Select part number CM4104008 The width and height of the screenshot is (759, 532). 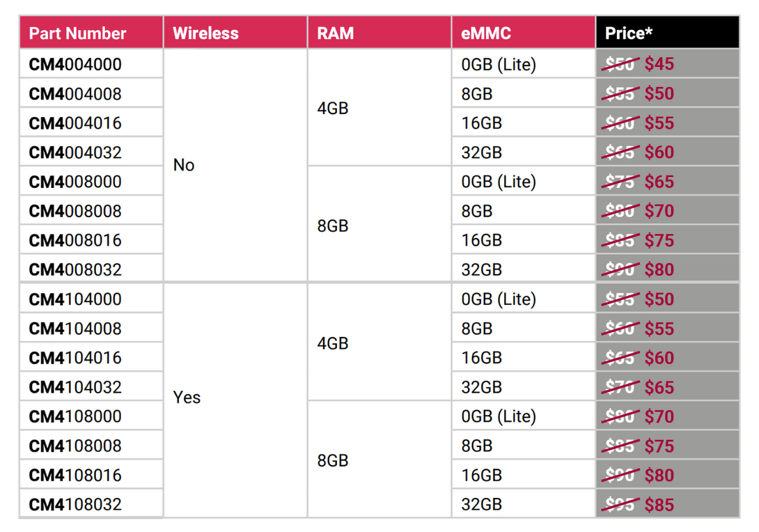(75, 329)
